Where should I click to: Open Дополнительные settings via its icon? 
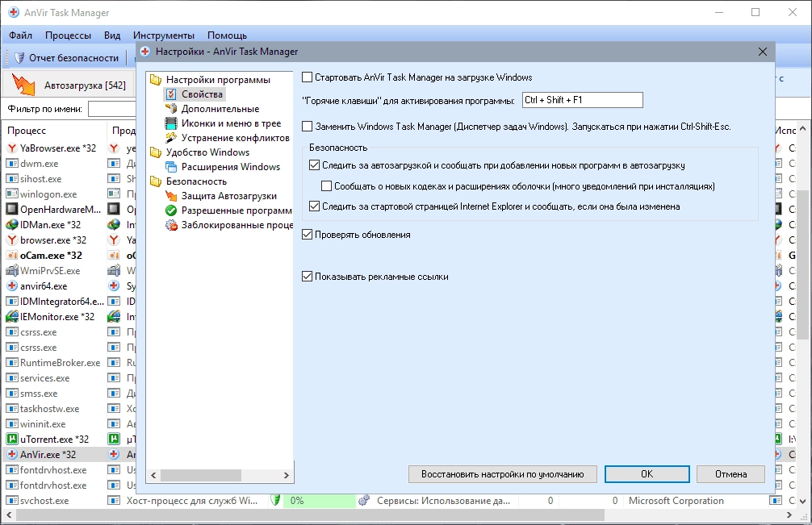tap(171, 109)
